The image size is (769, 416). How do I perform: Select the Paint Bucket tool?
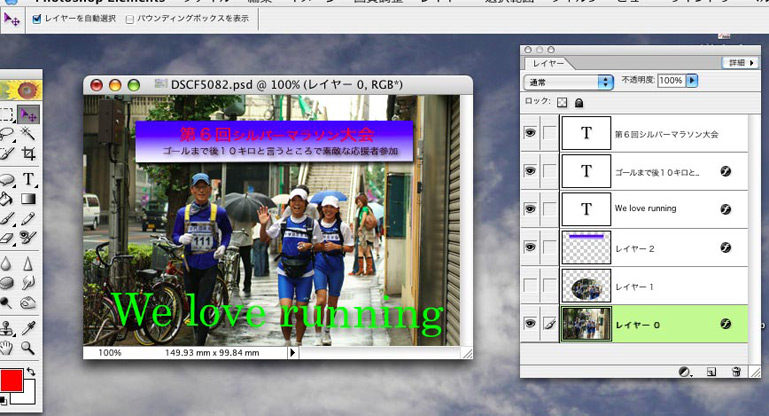[5, 199]
